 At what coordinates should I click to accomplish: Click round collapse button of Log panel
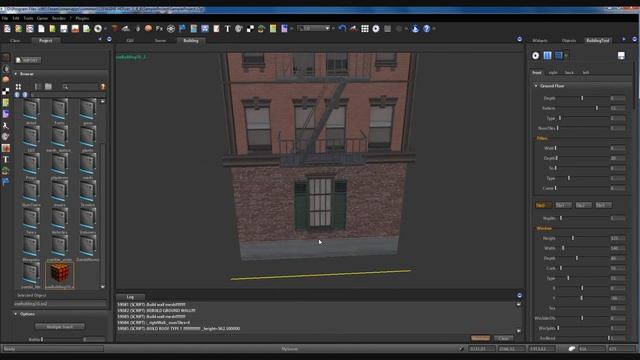click(519, 295)
